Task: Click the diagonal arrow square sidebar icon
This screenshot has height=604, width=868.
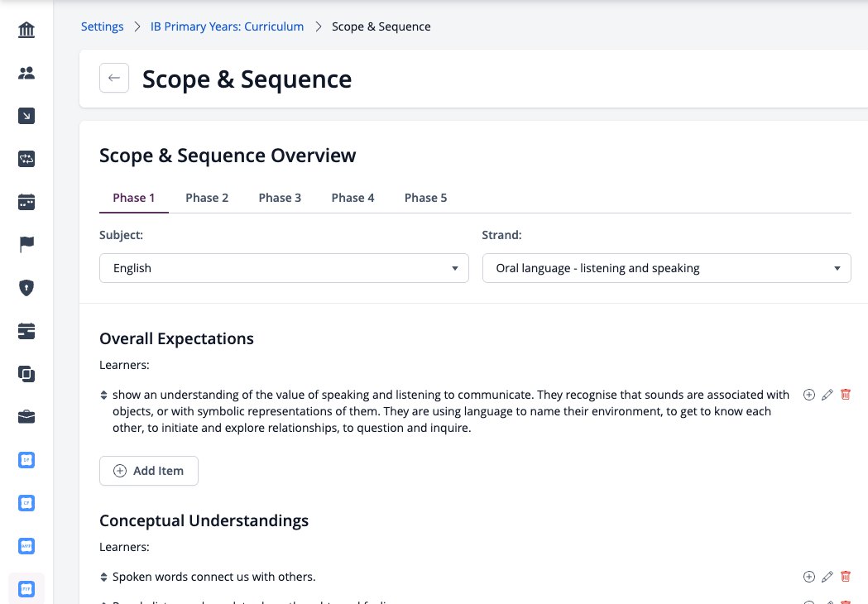Action: pos(26,116)
